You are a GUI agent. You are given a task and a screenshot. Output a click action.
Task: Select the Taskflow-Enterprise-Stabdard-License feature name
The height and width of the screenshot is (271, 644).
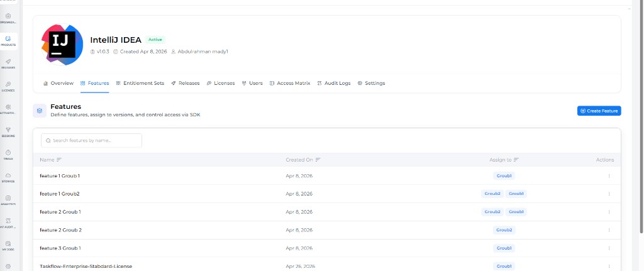tap(86, 266)
